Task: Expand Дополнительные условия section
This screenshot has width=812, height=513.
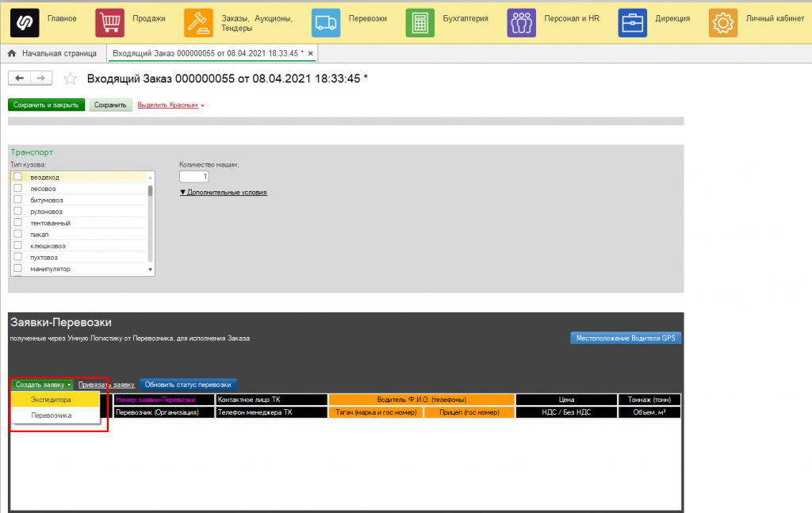Action: (223, 192)
